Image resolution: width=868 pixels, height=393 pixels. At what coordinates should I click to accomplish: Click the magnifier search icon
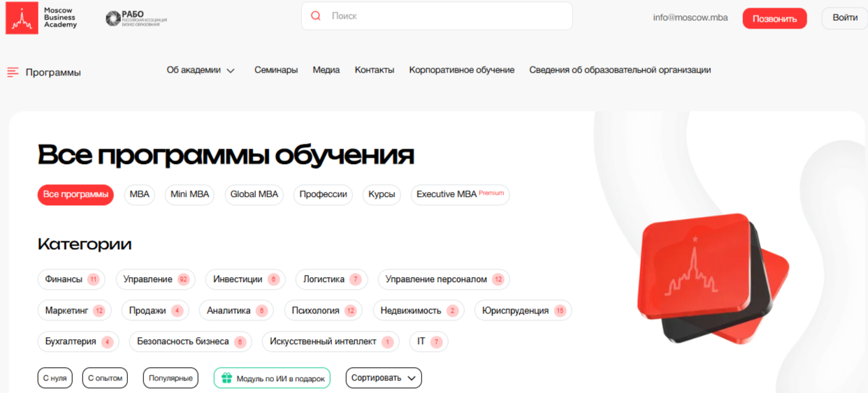(x=316, y=16)
